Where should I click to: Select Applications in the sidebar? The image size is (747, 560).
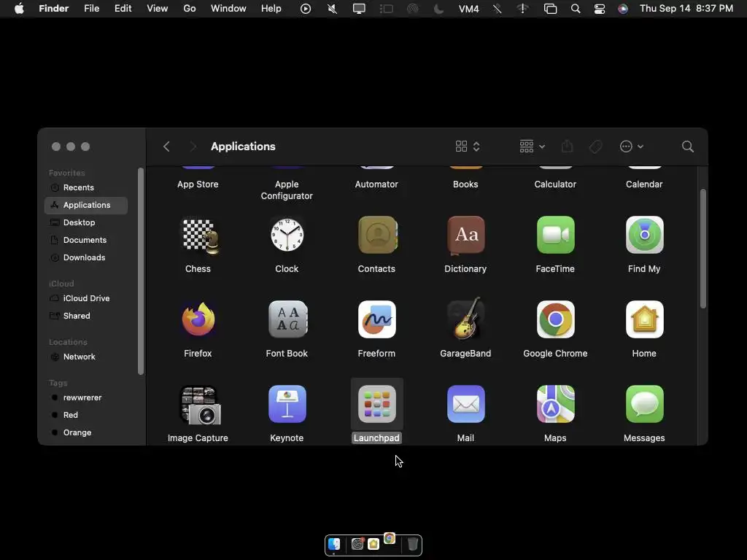(x=86, y=205)
